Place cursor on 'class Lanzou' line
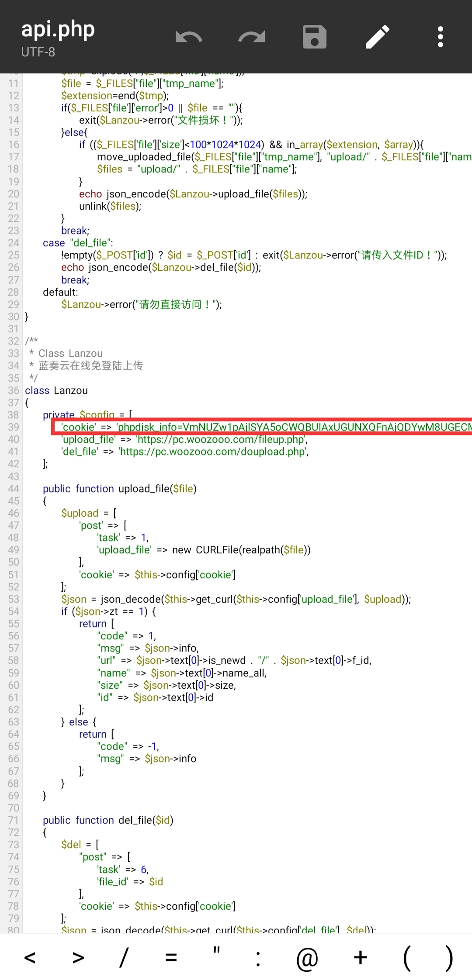The image size is (472, 980). [56, 390]
